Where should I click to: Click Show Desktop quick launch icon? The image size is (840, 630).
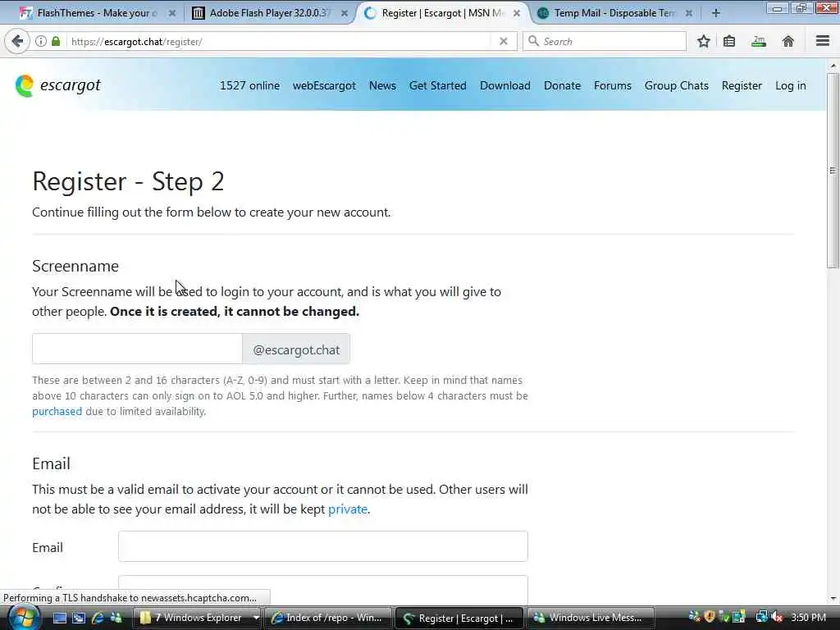click(x=60, y=619)
